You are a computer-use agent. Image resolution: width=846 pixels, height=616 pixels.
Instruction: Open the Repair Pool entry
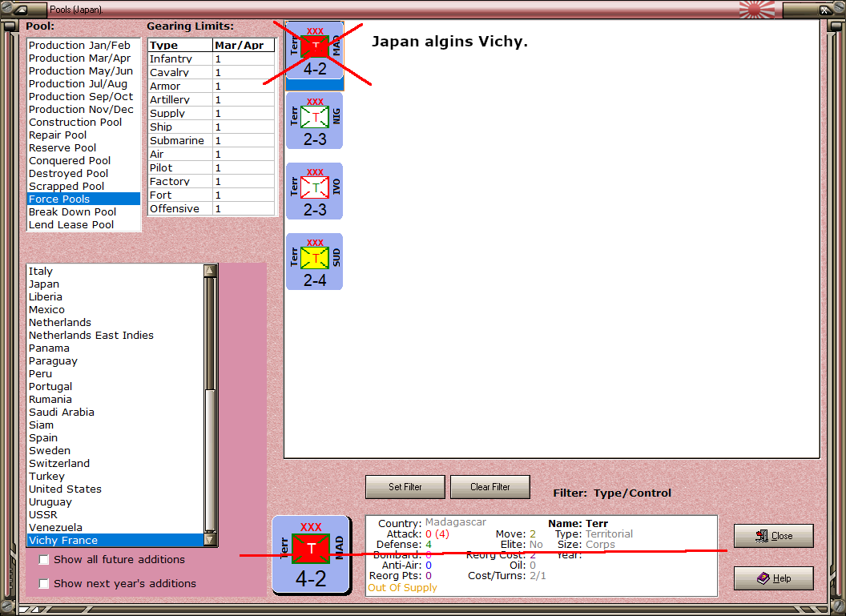click(83, 135)
